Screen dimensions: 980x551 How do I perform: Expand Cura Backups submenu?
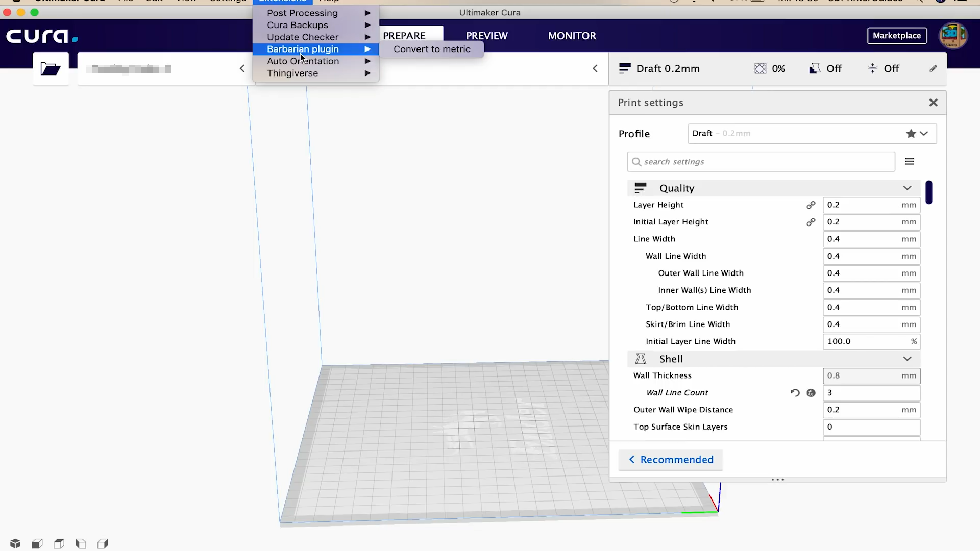316,25
